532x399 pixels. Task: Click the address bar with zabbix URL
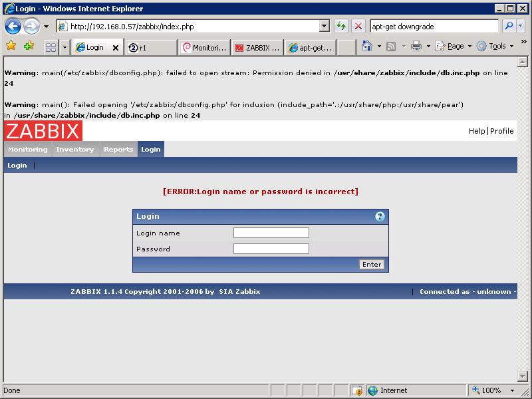pos(189,27)
